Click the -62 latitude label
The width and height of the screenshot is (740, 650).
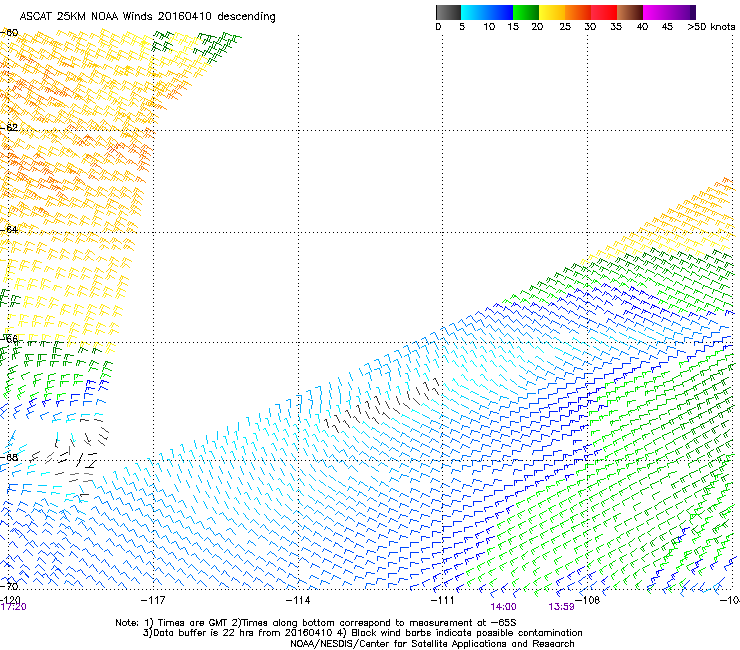tap(9, 127)
